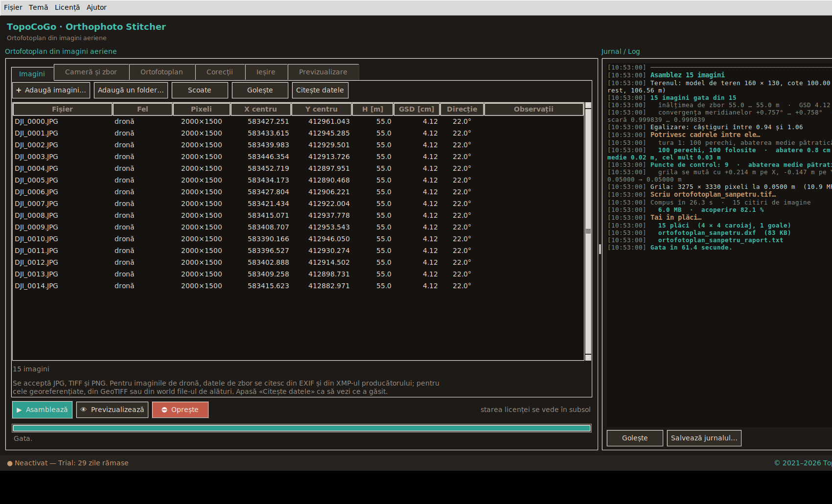Save the log with Salvează jurnalul
This screenshot has height=504, width=832.
coord(704,438)
